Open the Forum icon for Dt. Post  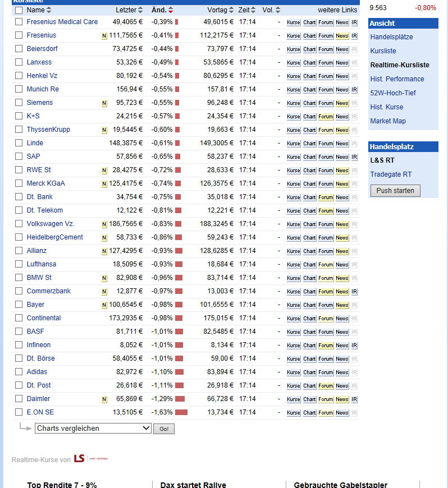(x=326, y=385)
